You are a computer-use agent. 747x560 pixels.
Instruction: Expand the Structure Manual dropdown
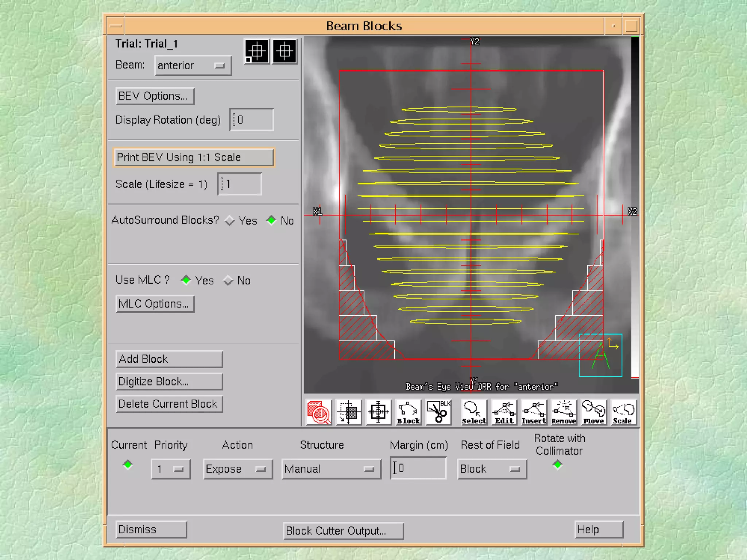pyautogui.click(x=331, y=469)
